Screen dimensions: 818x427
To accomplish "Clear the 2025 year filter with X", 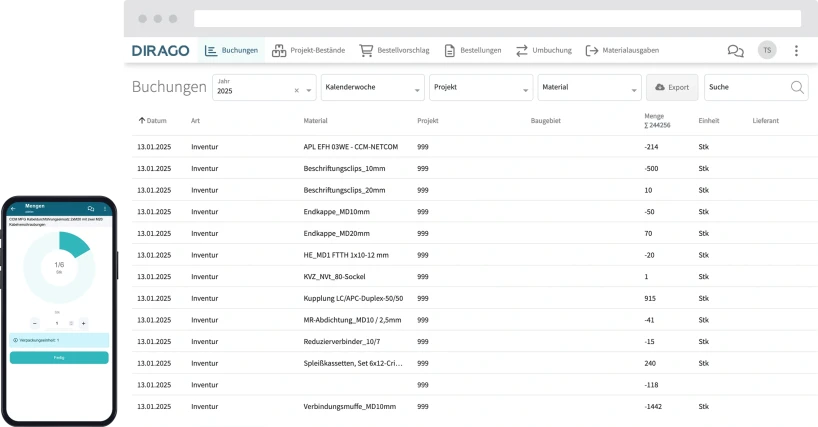I will click(296, 90).
